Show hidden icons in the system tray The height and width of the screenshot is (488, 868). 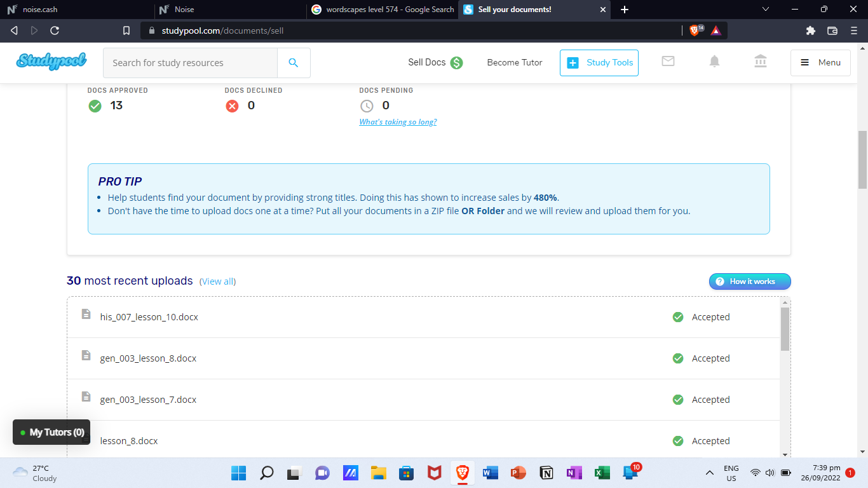point(710,473)
